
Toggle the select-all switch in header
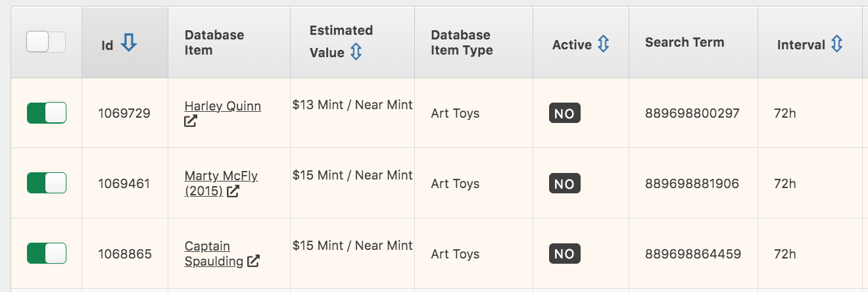(46, 43)
